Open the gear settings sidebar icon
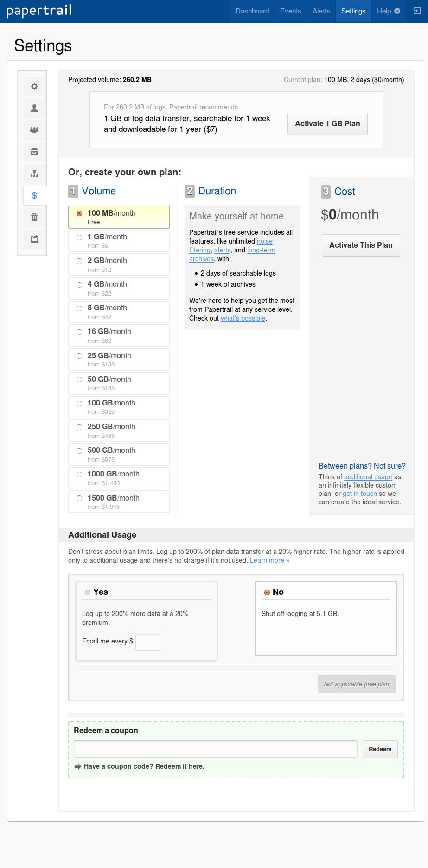This screenshot has width=428, height=868. pyautogui.click(x=34, y=86)
